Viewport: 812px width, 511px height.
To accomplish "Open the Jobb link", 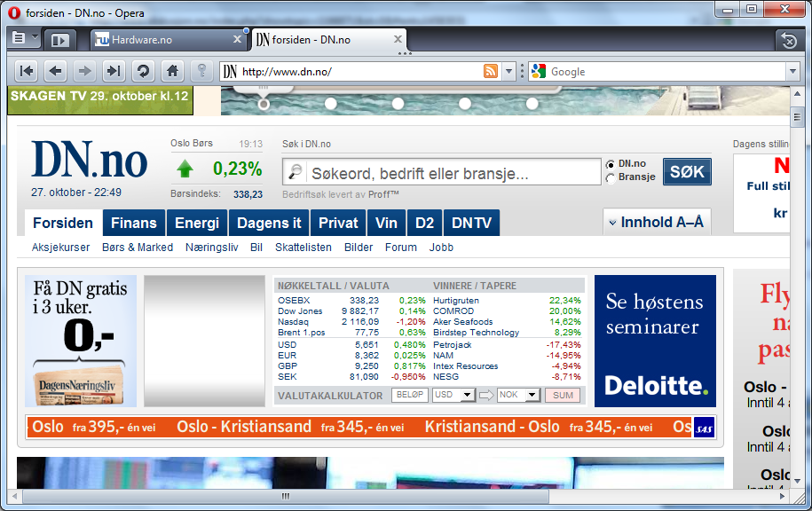I will pyautogui.click(x=441, y=248).
